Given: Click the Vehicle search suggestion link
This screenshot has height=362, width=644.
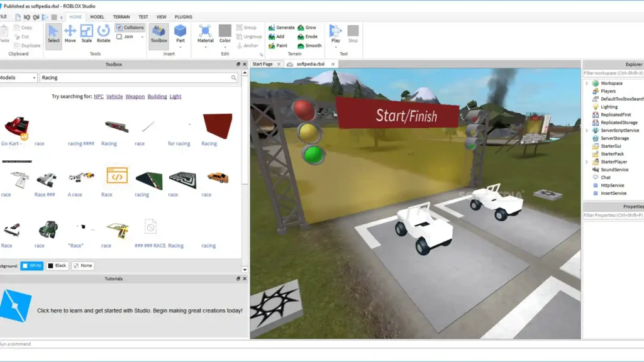Looking at the screenshot, I should coord(114,96).
